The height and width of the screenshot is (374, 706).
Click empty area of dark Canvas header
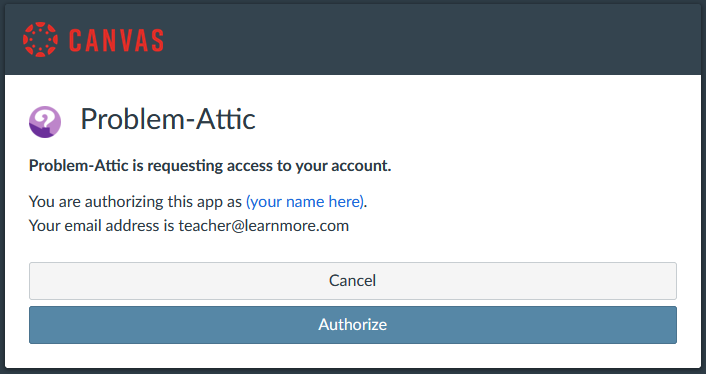click(428, 40)
